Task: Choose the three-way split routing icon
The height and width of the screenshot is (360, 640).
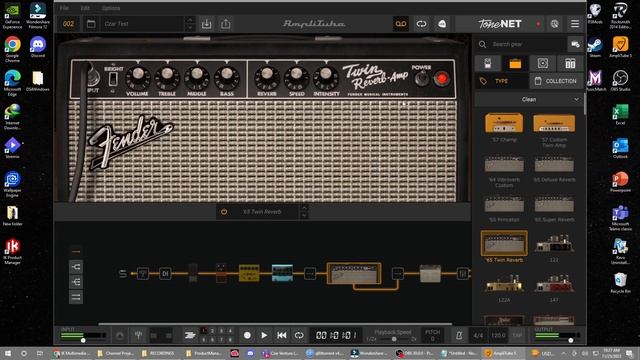Action: tap(76, 282)
